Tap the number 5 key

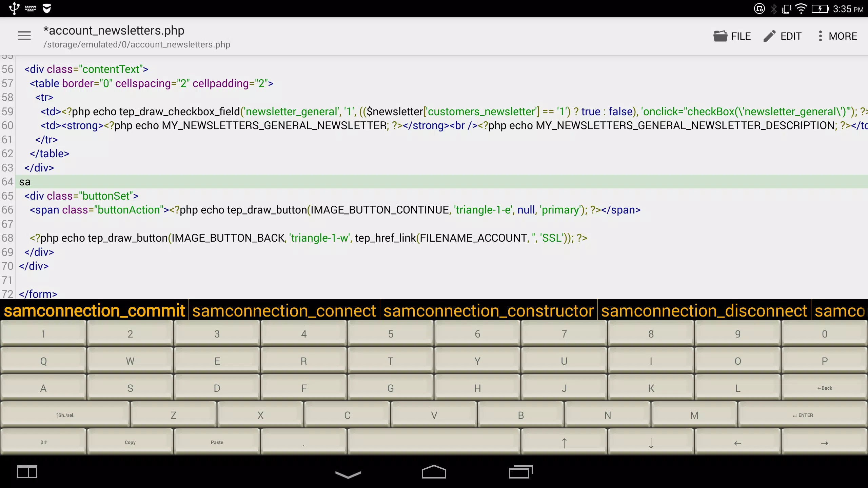click(391, 333)
